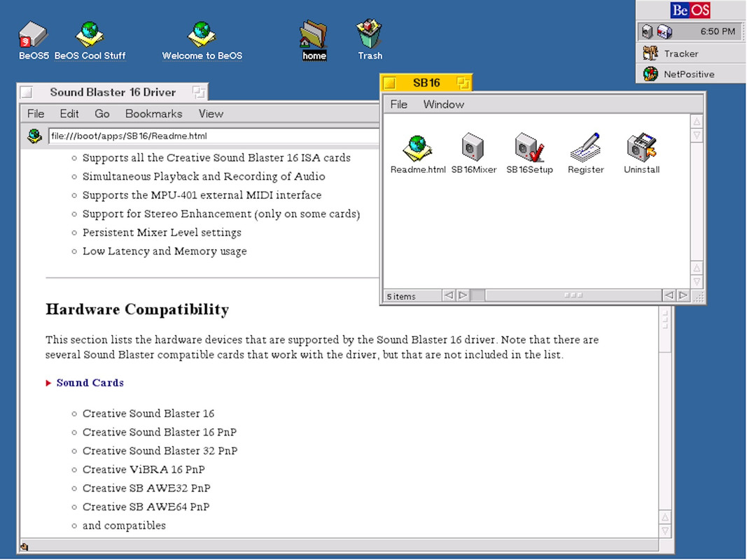747x560 pixels.
Task: Open Window menu in SB16 window
Action: pyautogui.click(x=444, y=104)
